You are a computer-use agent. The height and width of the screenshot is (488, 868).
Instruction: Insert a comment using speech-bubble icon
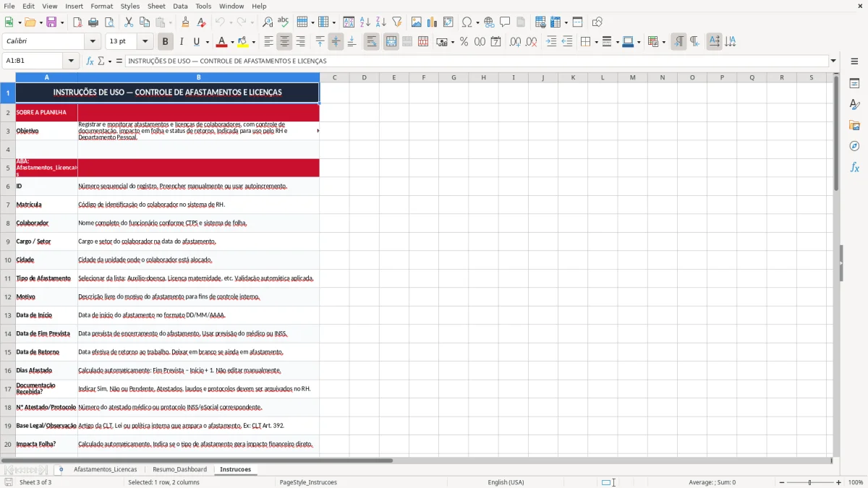[x=505, y=22]
